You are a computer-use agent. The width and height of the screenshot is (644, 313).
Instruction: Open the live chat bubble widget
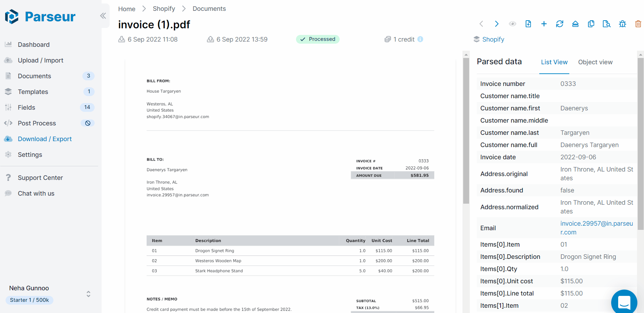click(x=624, y=302)
